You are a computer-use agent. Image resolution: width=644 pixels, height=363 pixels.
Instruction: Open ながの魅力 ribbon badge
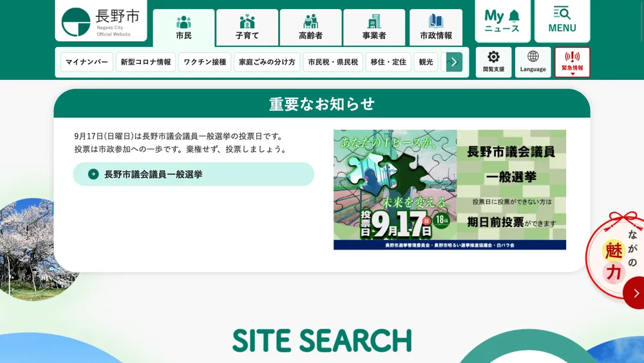click(x=615, y=256)
